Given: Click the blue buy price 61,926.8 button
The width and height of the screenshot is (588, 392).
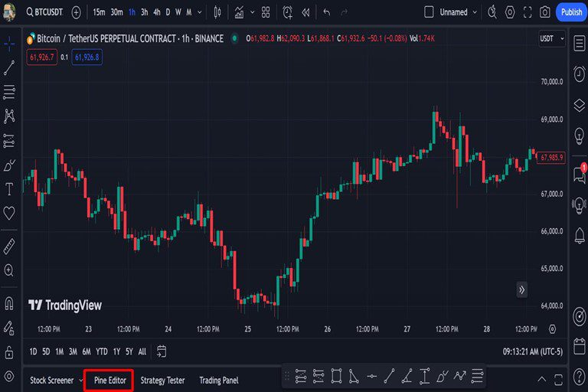Looking at the screenshot, I should [x=87, y=57].
